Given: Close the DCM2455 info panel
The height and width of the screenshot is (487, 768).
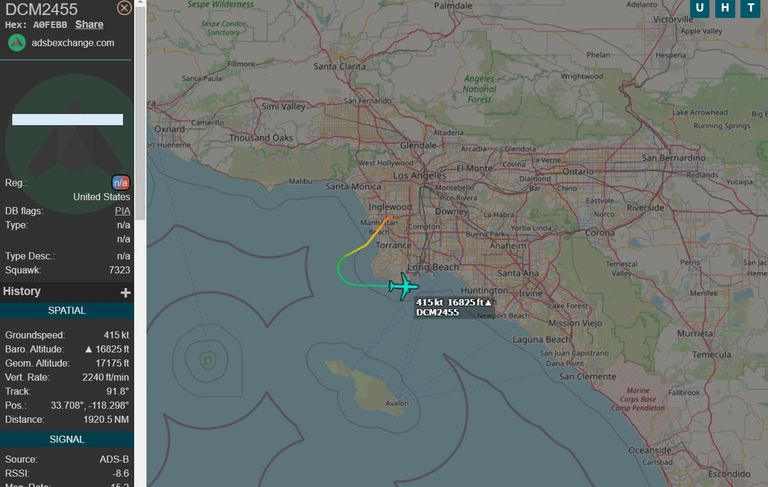Looking at the screenshot, I should click(x=124, y=8).
